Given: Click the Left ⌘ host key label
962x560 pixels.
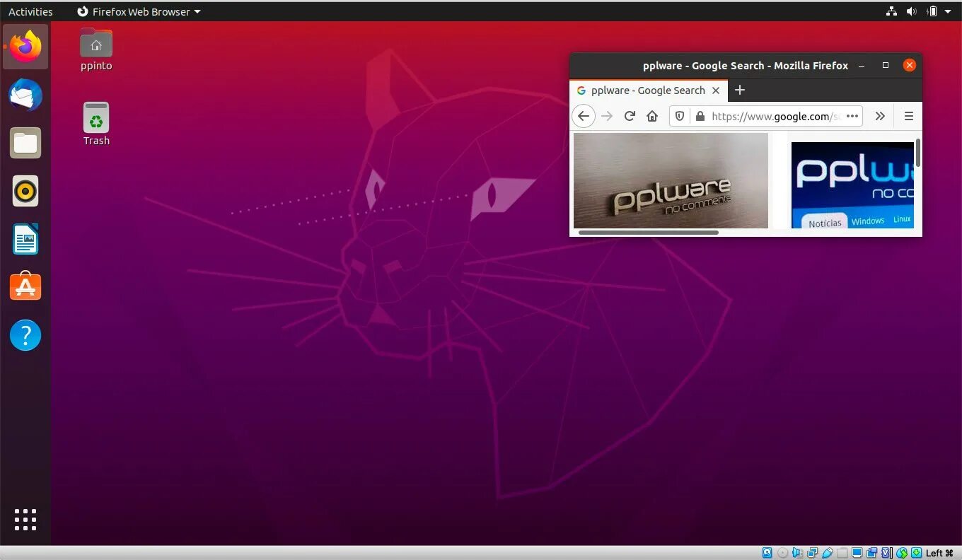Looking at the screenshot, I should pos(939,553).
